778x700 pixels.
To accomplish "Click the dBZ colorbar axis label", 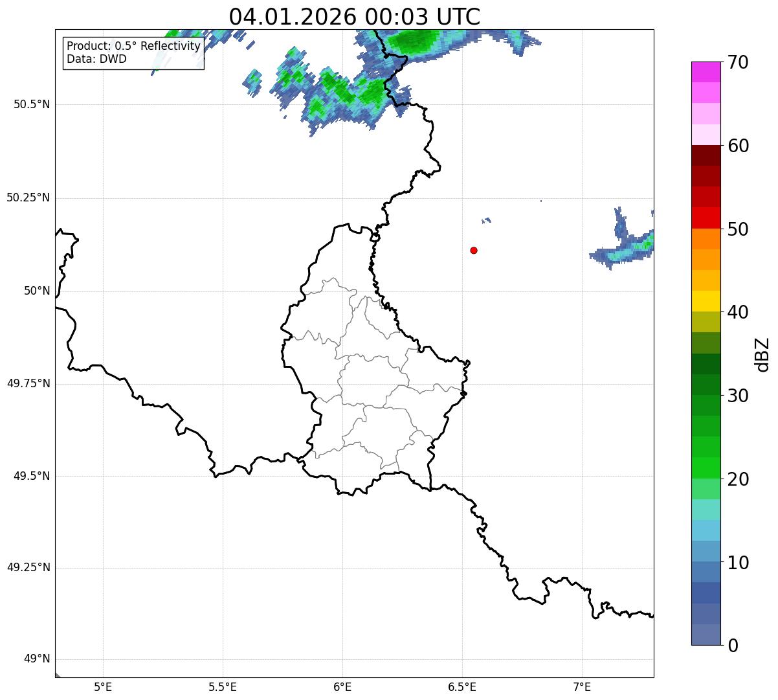I will pos(762,354).
